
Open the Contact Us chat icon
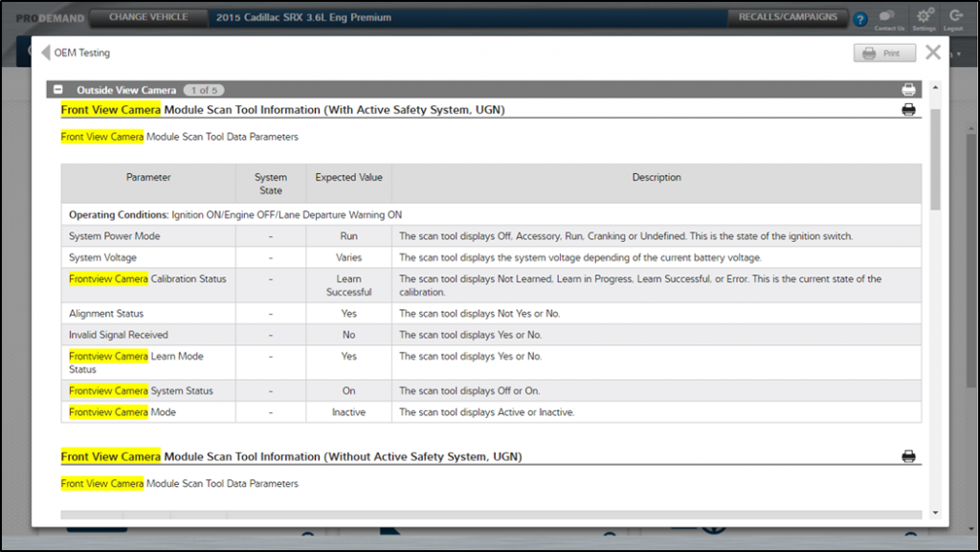888,17
